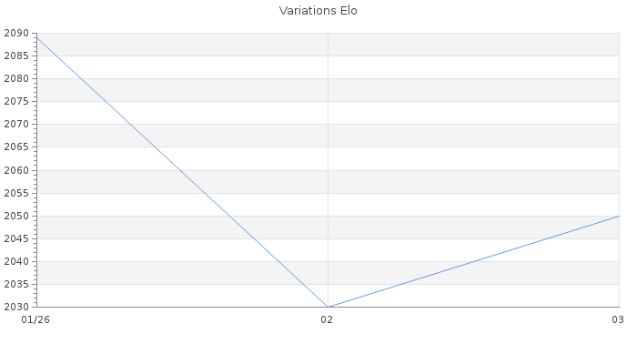Click the 2050 y-axis label
The width and height of the screenshot is (637, 364).
16,216
